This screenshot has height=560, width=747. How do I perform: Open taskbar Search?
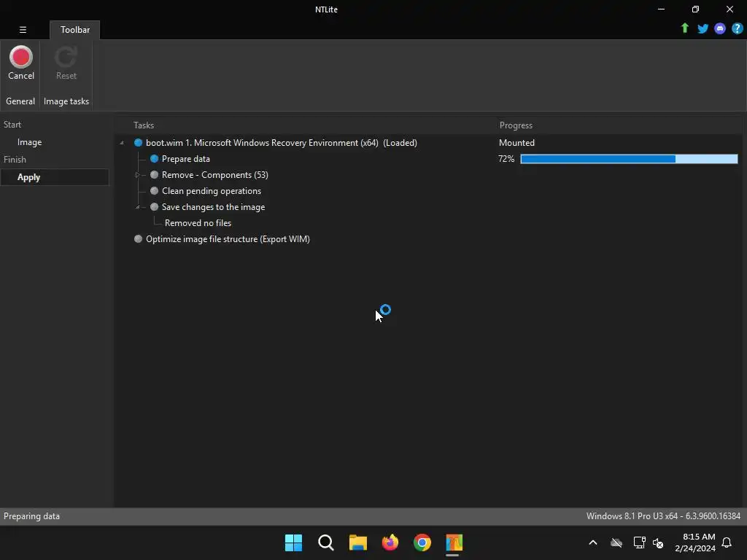(x=326, y=542)
